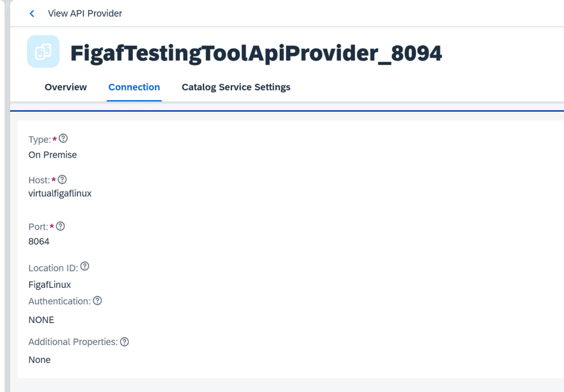Open the Catalog Service Settings tab

[236, 87]
